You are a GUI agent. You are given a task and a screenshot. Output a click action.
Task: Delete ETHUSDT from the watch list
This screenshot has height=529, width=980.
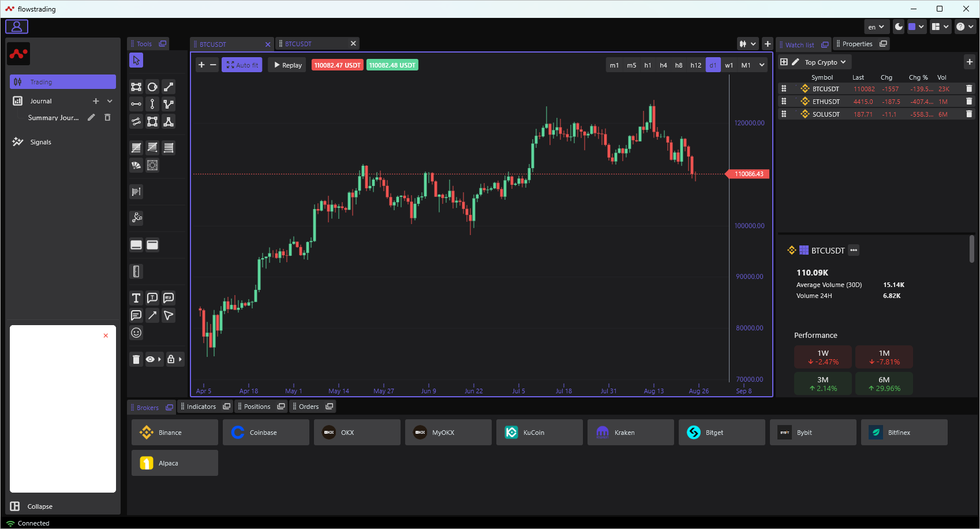click(969, 102)
